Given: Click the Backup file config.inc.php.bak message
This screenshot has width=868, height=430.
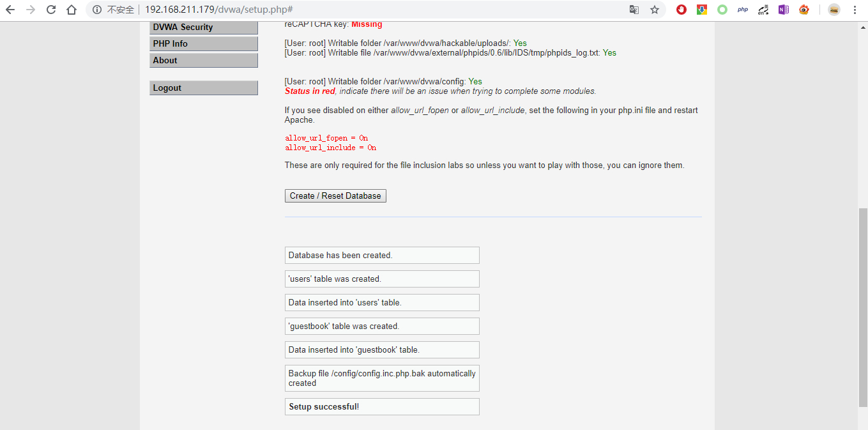Looking at the screenshot, I should [382, 378].
